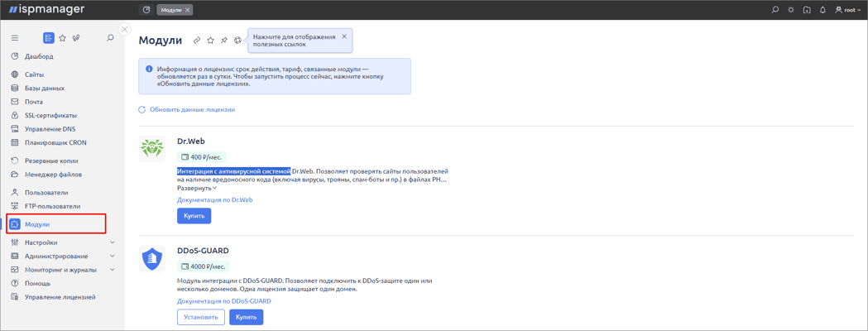This screenshot has width=868, height=331.
Task: Toggle the hamburger sidebar menu
Action: click(x=15, y=38)
